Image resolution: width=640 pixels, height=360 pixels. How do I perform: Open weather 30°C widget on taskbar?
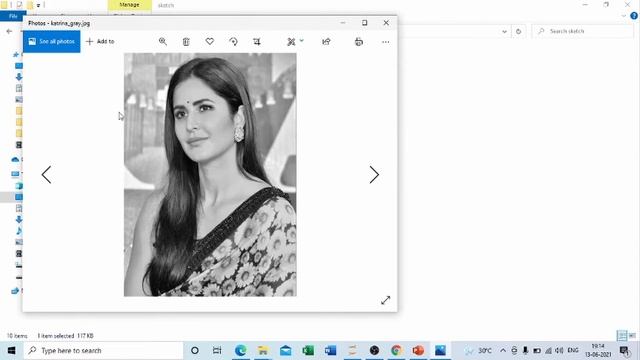point(478,350)
